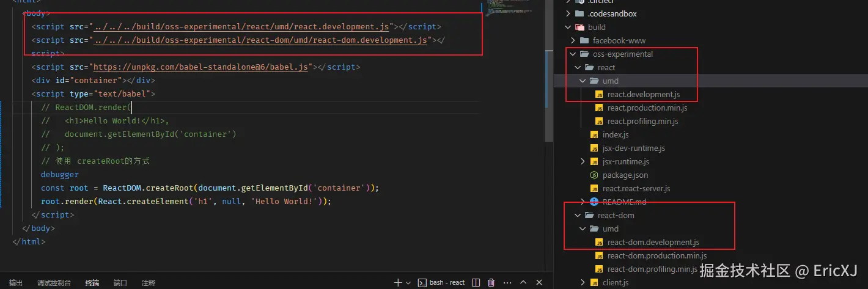The width and height of the screenshot is (868, 289).
Task: Open react-dom.development.js in the explorer
Action: click(653, 242)
